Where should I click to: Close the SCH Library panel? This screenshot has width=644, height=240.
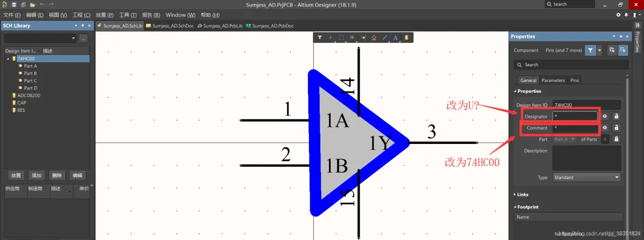(x=89, y=26)
